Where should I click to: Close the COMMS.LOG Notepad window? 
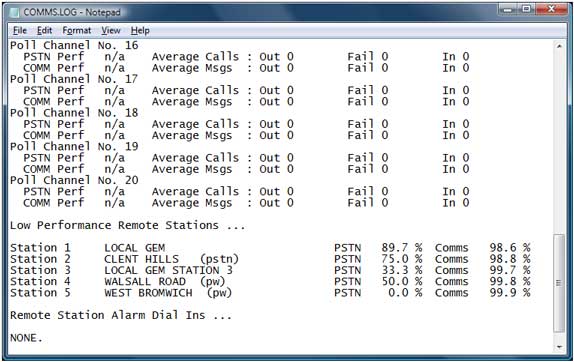point(551,9)
